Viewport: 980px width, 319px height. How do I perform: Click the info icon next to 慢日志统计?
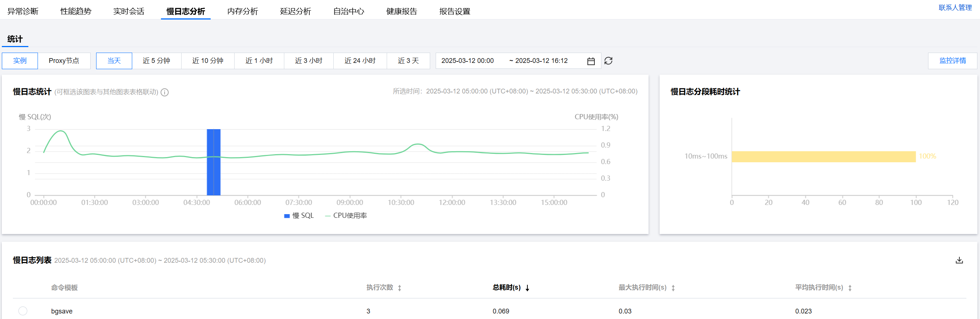click(164, 92)
